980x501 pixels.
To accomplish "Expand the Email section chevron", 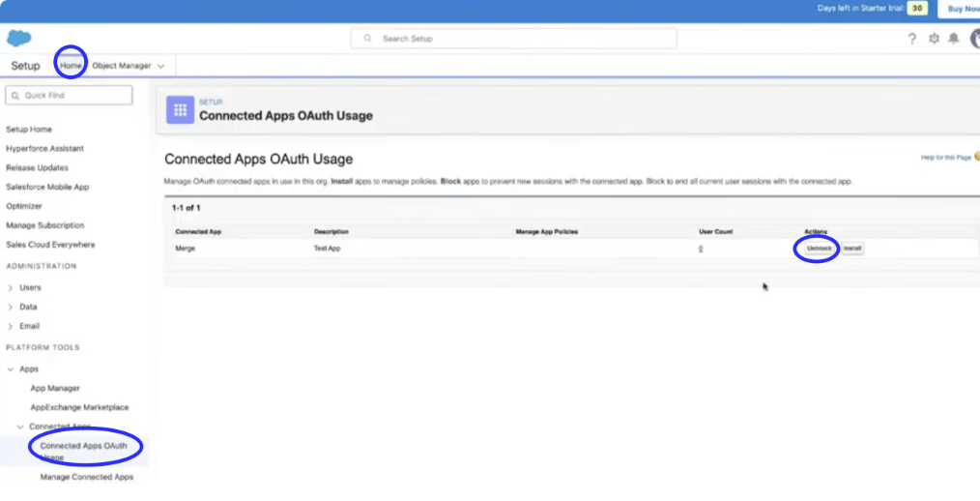I will click(10, 326).
